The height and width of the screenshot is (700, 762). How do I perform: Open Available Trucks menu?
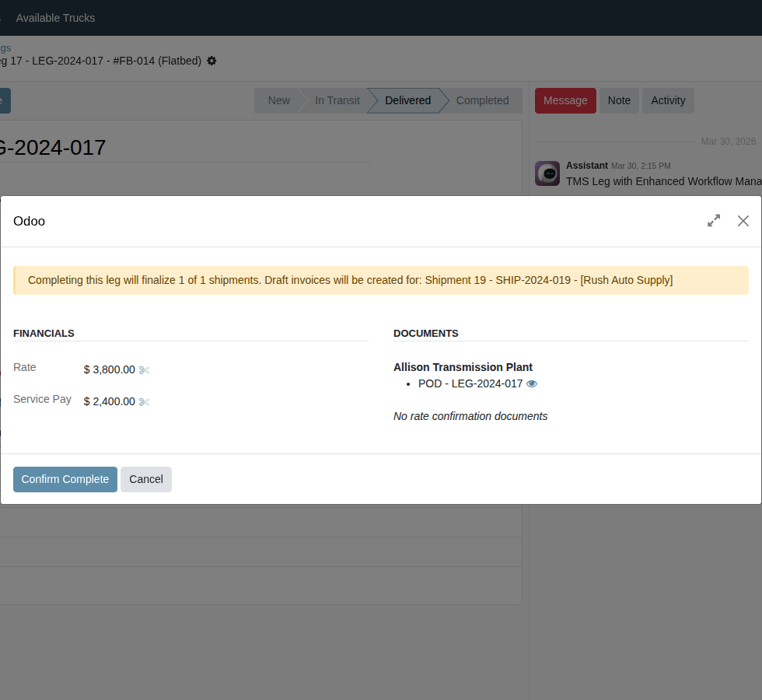point(55,18)
